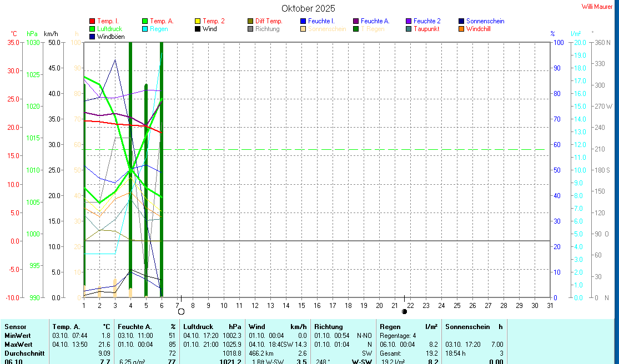Click the full moon icon below the axis
Screen dimensions: 619x364
181,311
